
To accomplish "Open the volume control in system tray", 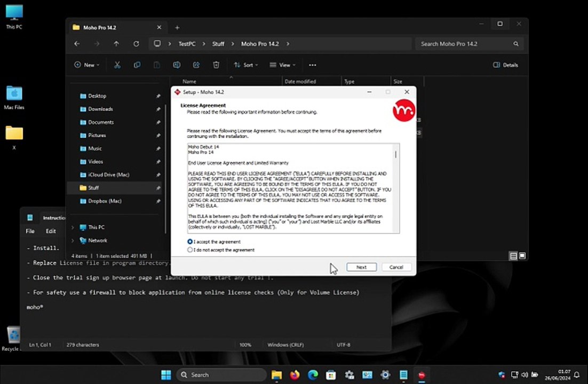I will click(525, 374).
